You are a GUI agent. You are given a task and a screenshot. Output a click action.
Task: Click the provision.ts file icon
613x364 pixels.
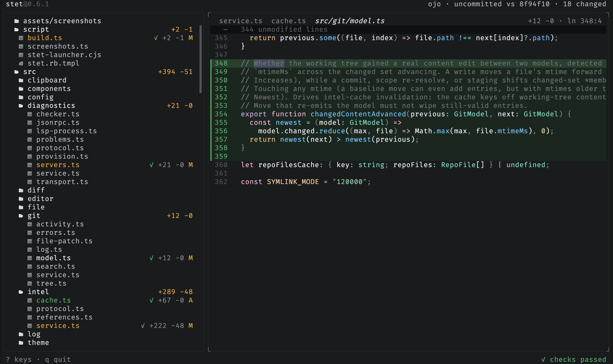pos(30,157)
